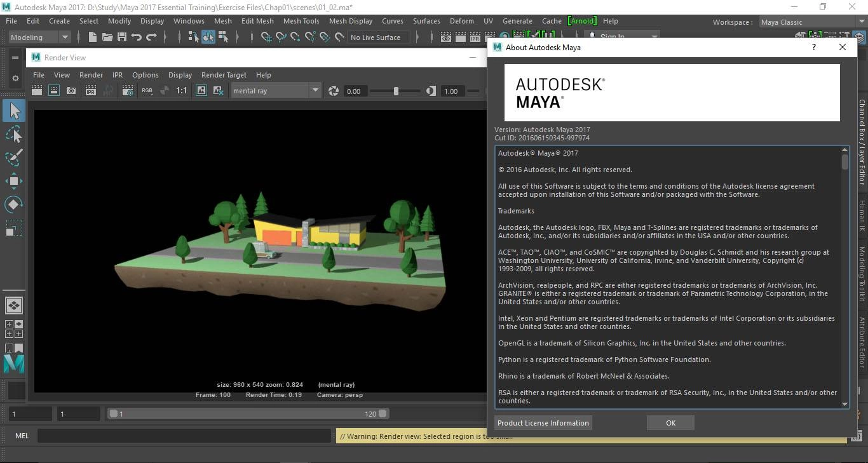Image resolution: width=868 pixels, height=463 pixels.
Task: Click Render region icon in Render View
Action: (54, 91)
